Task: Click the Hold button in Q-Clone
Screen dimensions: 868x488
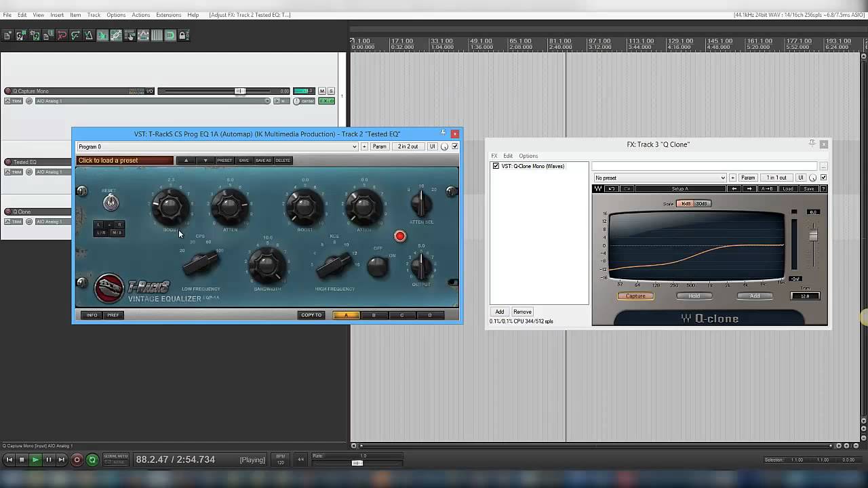Action: pos(694,296)
